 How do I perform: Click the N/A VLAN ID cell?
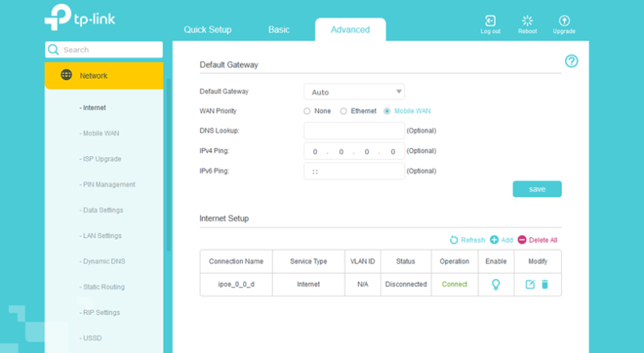363,284
